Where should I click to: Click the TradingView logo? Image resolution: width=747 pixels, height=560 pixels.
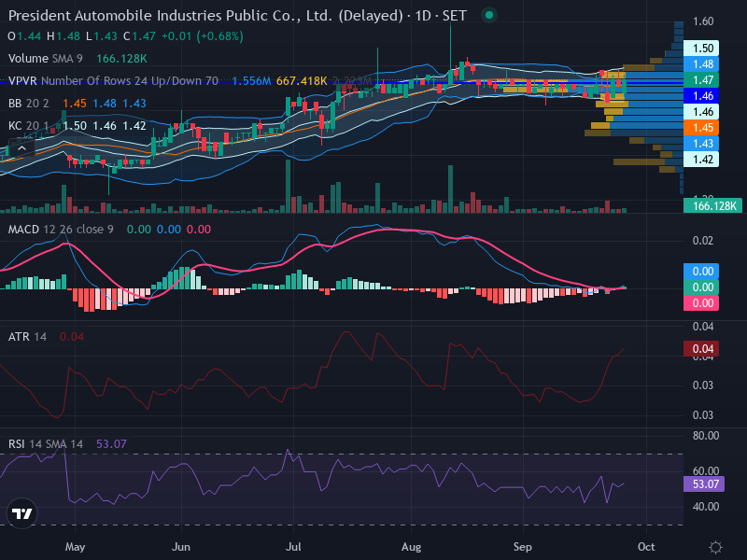pyautogui.click(x=21, y=513)
